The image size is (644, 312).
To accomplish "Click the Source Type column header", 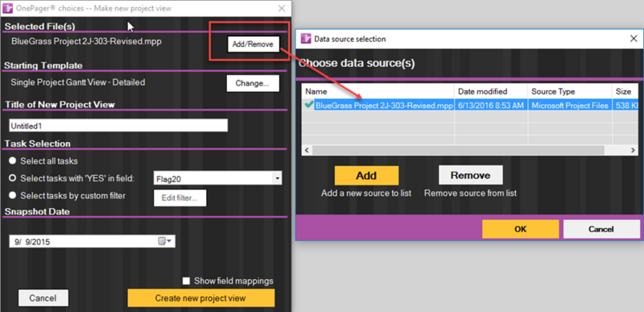I will coord(570,91).
